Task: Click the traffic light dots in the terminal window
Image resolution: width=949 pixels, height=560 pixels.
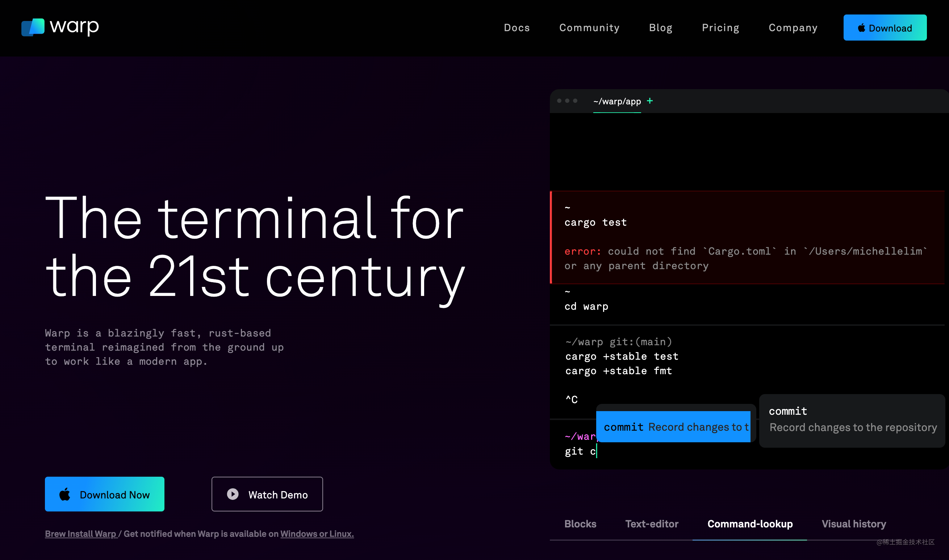Action: 567,101
